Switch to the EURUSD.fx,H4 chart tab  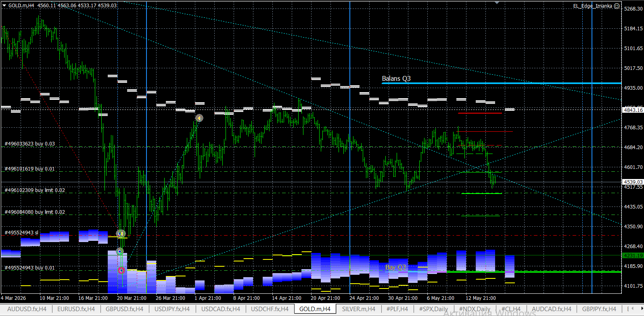pyautogui.click(x=76, y=309)
